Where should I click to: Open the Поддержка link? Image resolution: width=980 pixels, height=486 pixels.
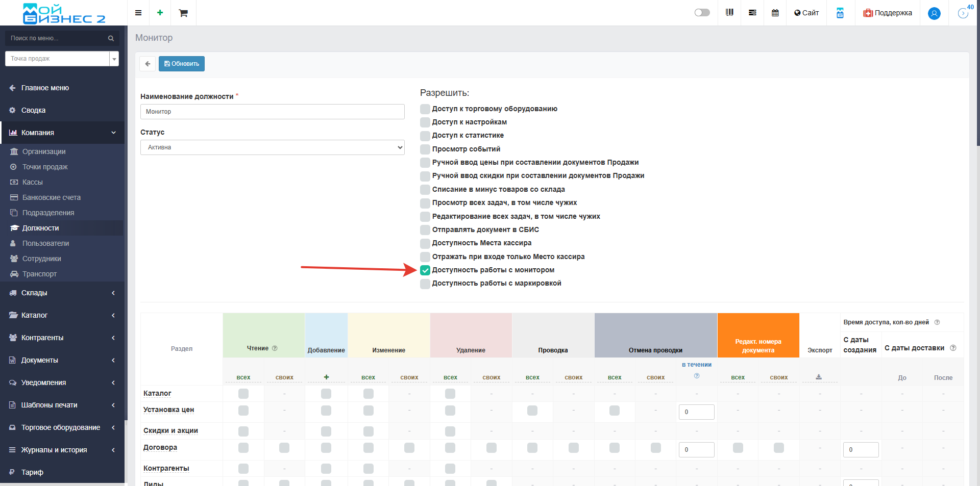point(888,13)
